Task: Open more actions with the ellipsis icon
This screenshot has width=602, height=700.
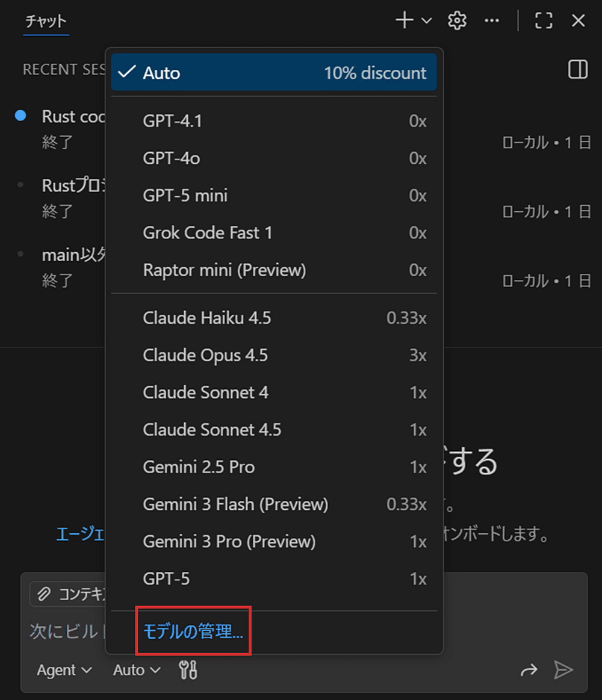Action: tap(492, 20)
